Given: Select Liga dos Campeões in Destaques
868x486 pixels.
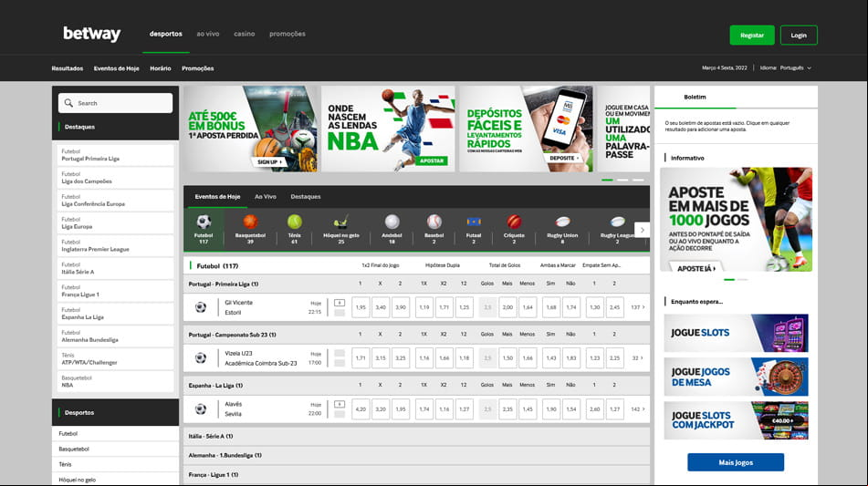Looking at the screenshot, I should [115, 178].
